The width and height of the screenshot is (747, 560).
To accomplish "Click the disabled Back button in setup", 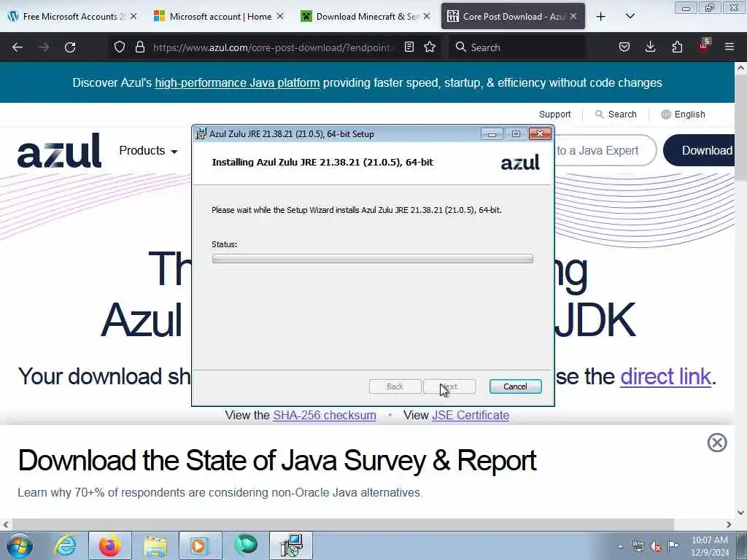I will click(x=395, y=386).
